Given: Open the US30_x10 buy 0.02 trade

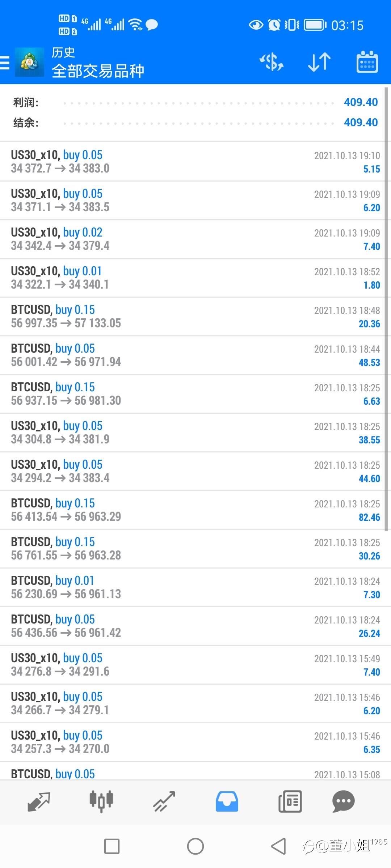Looking at the screenshot, I should tap(195, 239).
